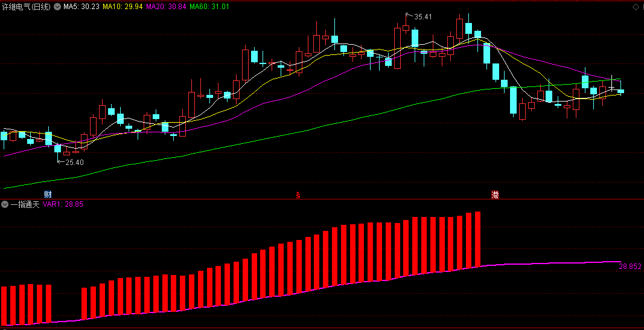Click the 35.41 high price label
The width and height of the screenshot is (644, 330).
point(422,17)
